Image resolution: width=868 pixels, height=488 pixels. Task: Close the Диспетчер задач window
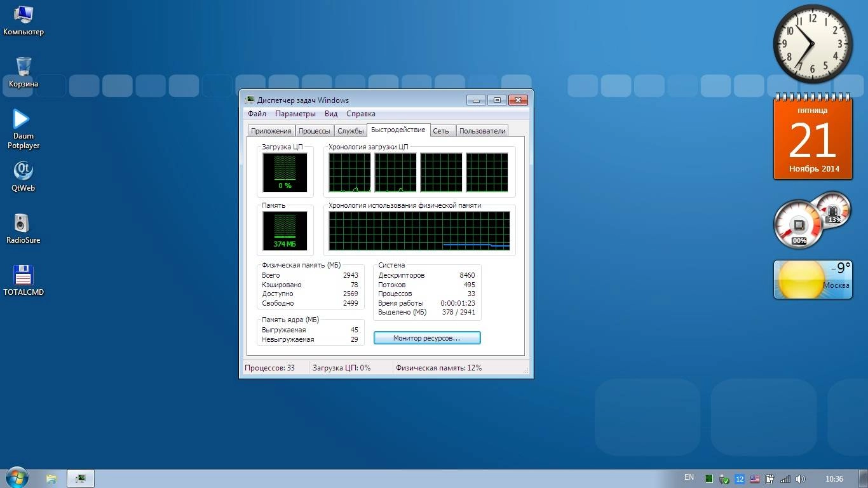point(519,100)
